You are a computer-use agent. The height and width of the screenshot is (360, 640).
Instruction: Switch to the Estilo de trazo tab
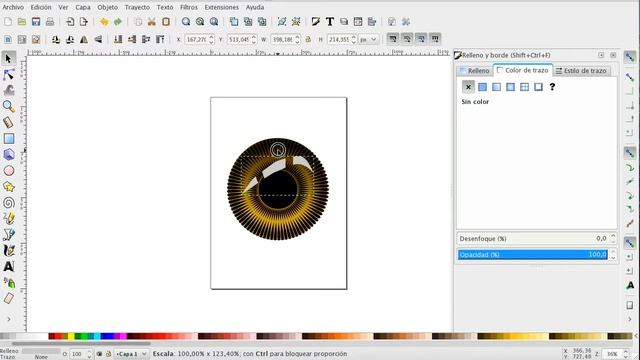(x=581, y=71)
